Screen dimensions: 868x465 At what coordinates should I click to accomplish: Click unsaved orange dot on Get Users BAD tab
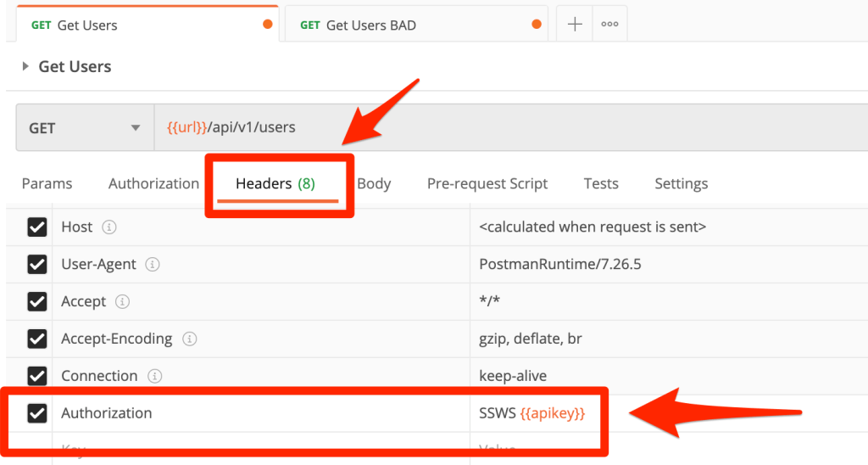535,25
